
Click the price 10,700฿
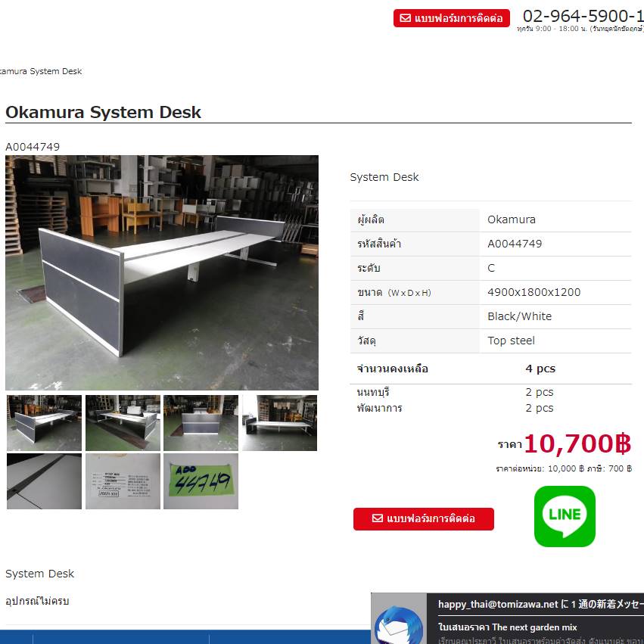(577, 443)
